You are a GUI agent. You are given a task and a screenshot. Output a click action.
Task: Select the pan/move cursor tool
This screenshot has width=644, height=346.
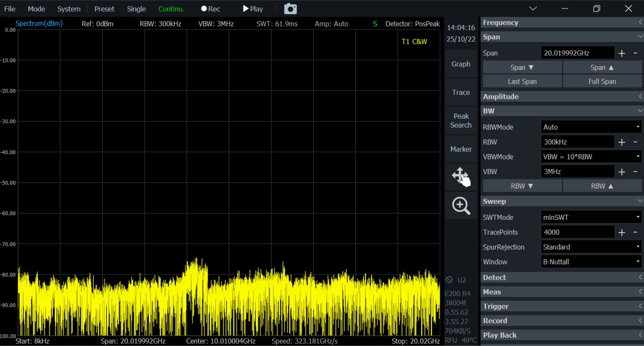461,177
